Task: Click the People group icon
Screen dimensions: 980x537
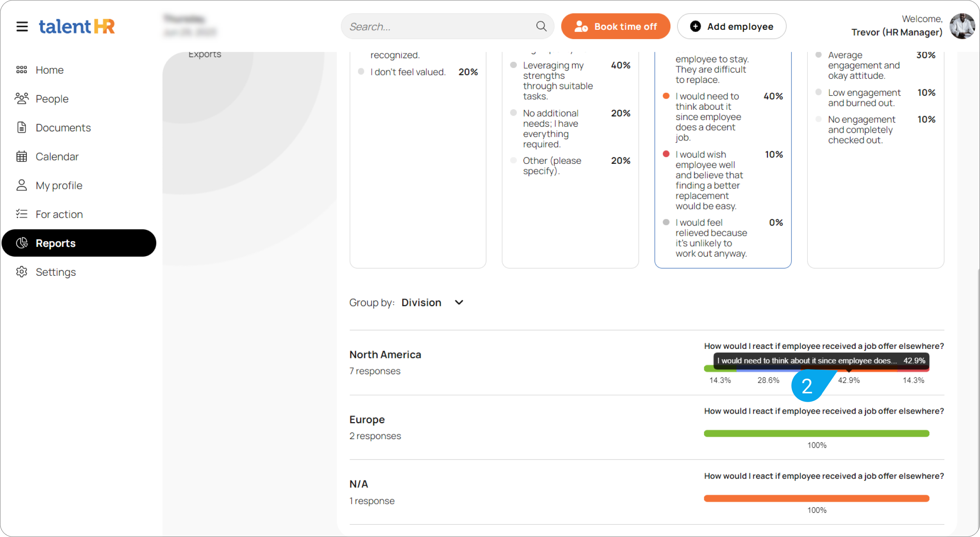Action: tap(22, 99)
